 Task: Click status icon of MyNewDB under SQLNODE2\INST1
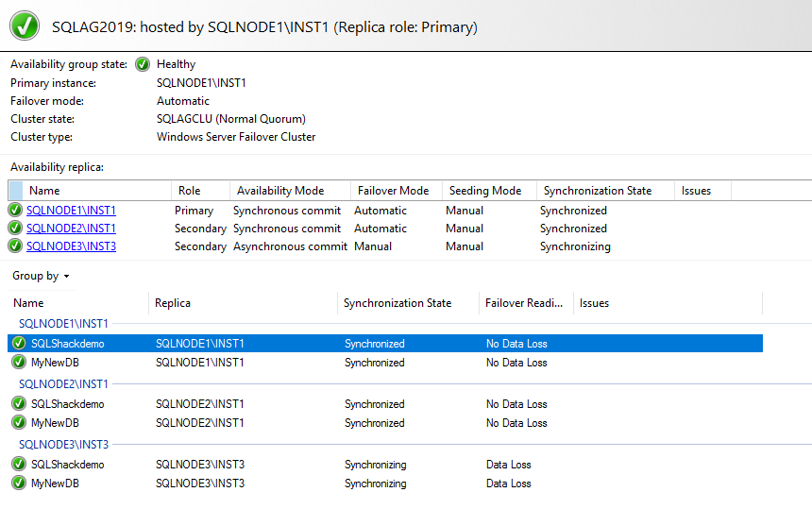19,423
